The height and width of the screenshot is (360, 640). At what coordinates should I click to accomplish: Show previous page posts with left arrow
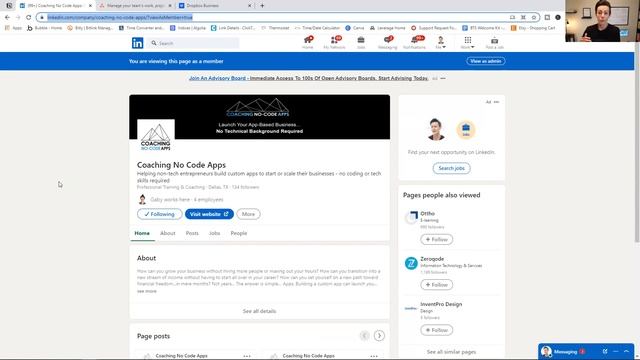click(364, 336)
